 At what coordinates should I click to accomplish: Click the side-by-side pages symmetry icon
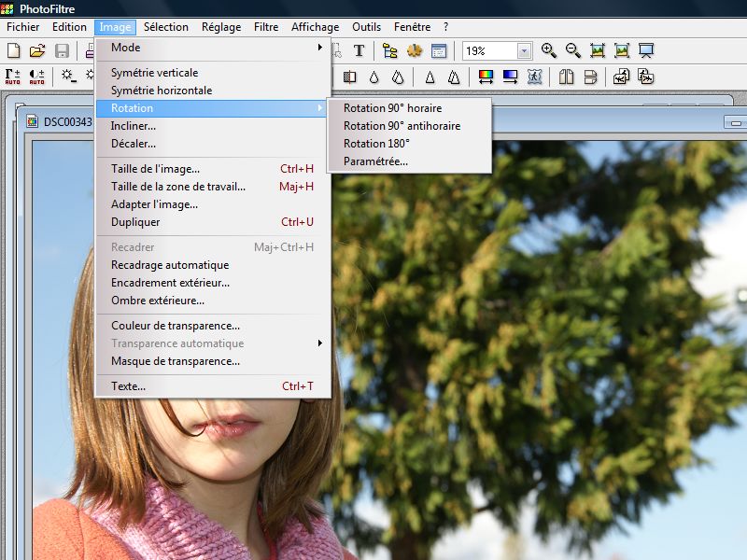point(566,77)
